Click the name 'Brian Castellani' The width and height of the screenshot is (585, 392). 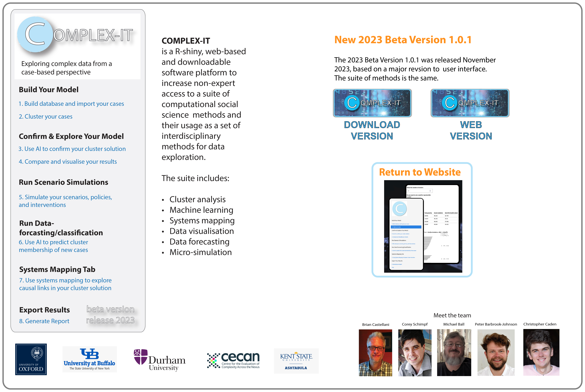(376, 324)
